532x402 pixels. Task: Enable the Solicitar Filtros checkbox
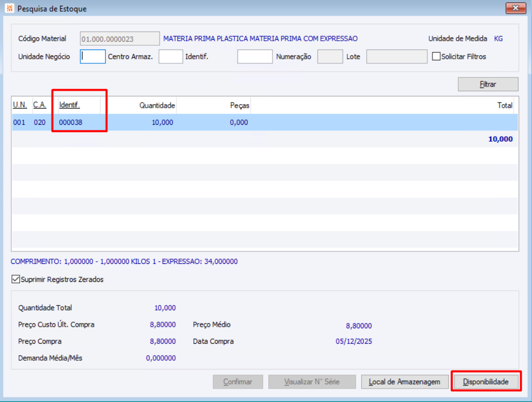pos(436,56)
